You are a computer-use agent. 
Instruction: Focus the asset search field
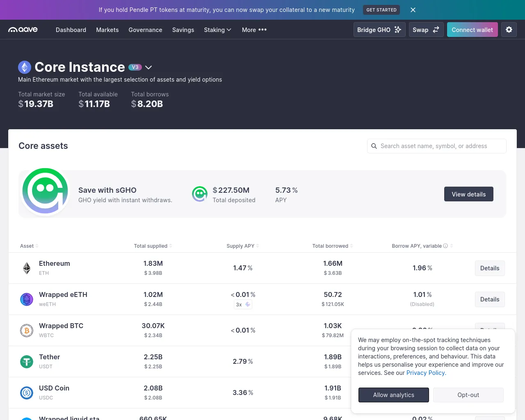point(437,146)
